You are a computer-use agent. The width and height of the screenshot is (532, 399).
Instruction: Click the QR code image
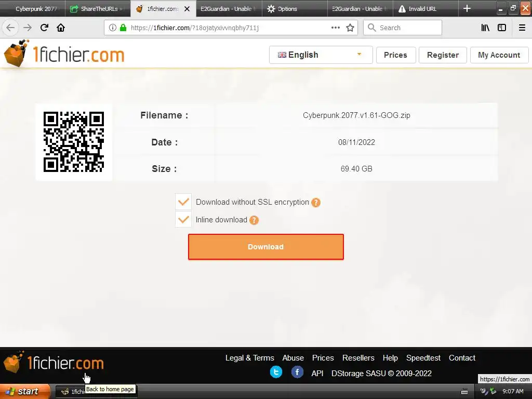coord(74,142)
